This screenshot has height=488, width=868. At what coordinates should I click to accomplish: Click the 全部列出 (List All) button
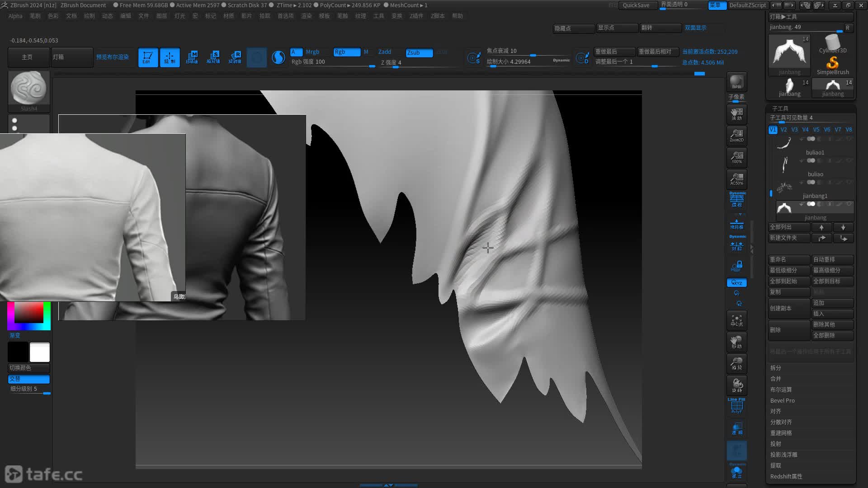[x=789, y=227]
